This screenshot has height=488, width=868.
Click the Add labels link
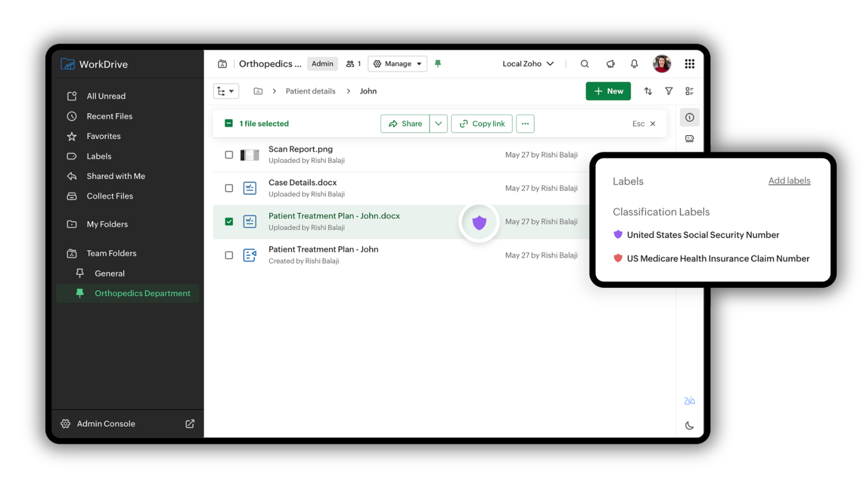pos(789,180)
